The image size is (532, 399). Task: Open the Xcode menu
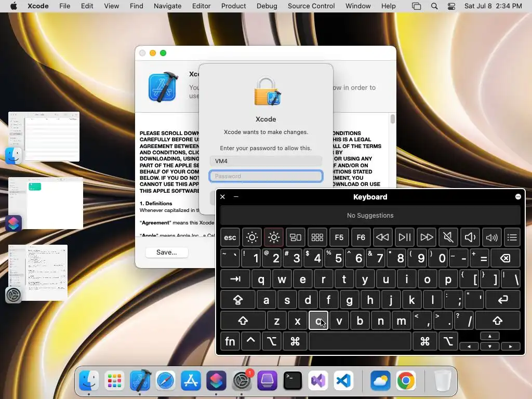(x=38, y=6)
